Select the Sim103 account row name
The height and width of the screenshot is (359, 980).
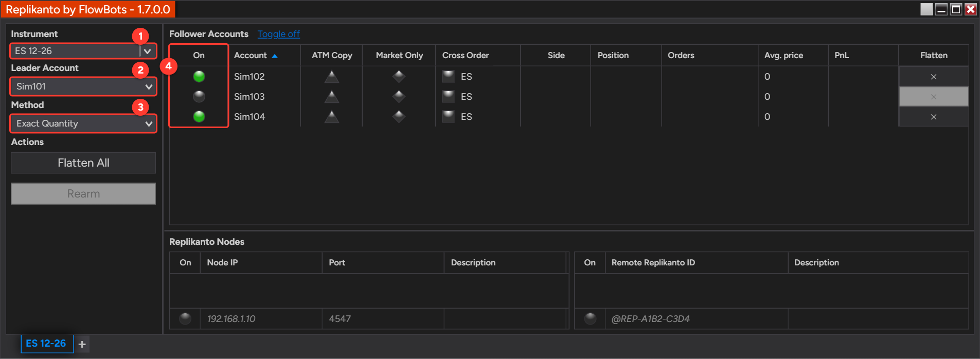250,97
